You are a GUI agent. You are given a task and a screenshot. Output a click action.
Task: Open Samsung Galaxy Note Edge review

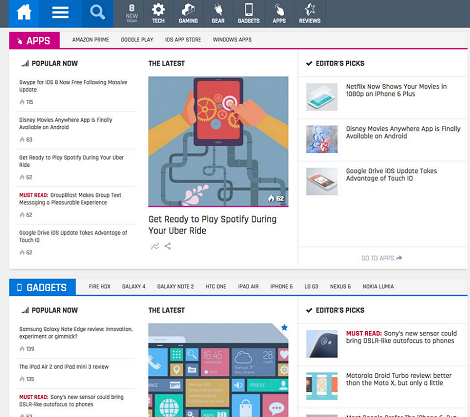coord(76,333)
